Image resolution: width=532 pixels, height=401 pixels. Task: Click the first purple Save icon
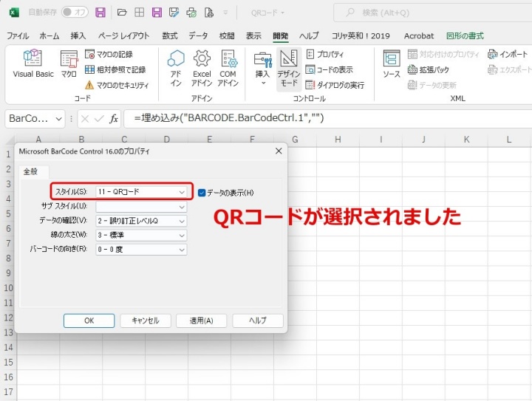[x=100, y=13]
